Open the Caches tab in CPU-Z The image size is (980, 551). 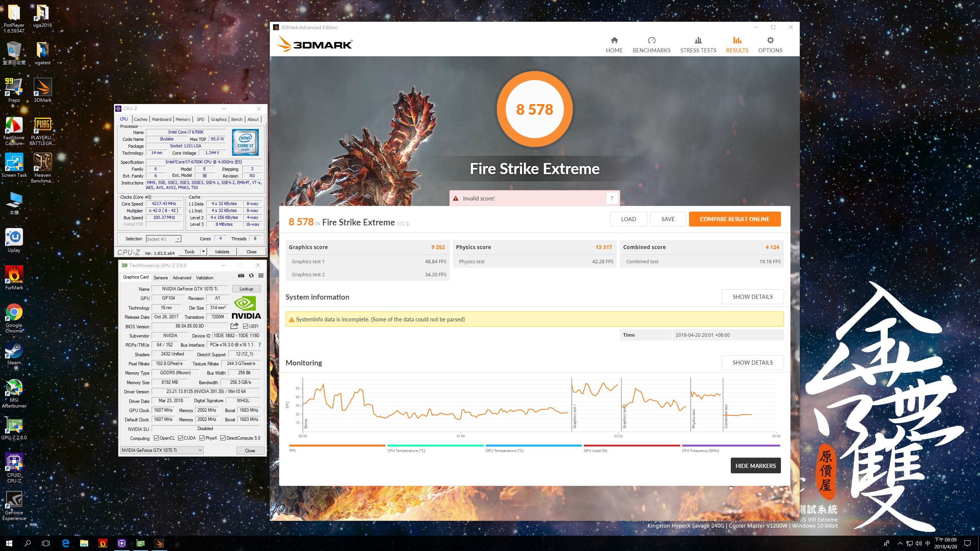(141, 119)
